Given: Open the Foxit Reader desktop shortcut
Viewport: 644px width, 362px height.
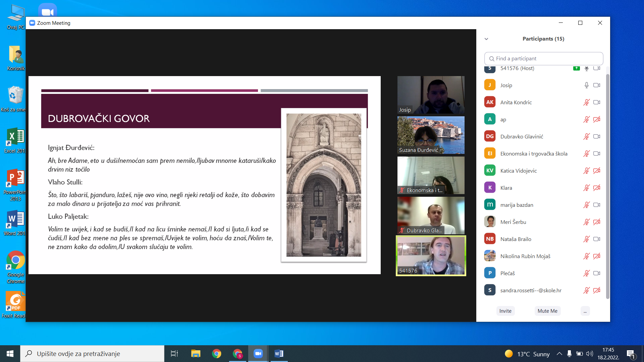Looking at the screenshot, I should click(x=14, y=304).
